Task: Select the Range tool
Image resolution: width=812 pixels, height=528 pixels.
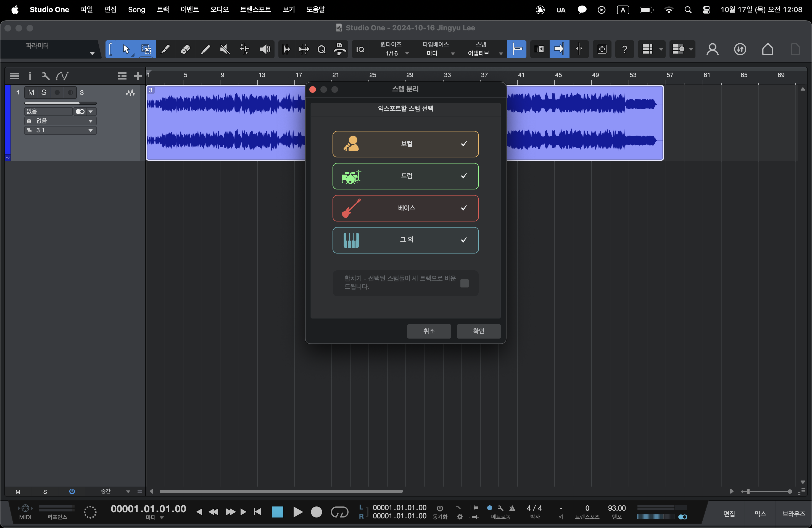Action: [146, 49]
